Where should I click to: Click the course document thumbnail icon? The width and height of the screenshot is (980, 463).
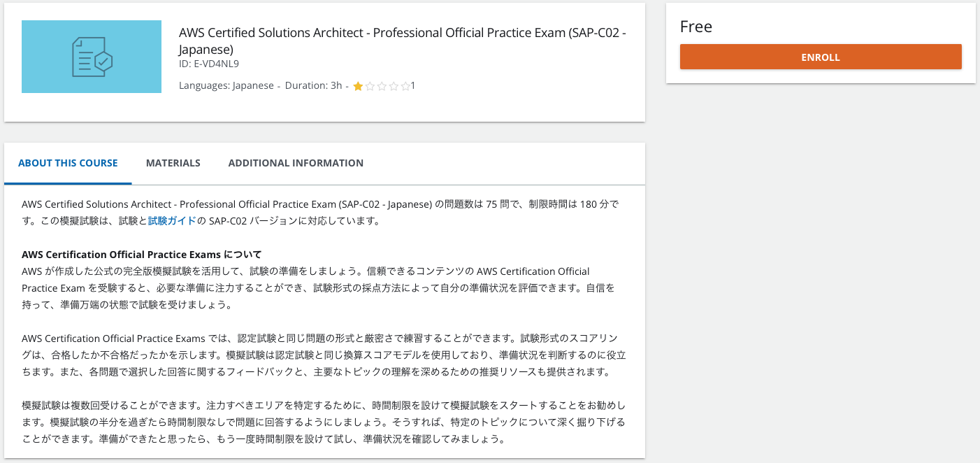coord(91,57)
